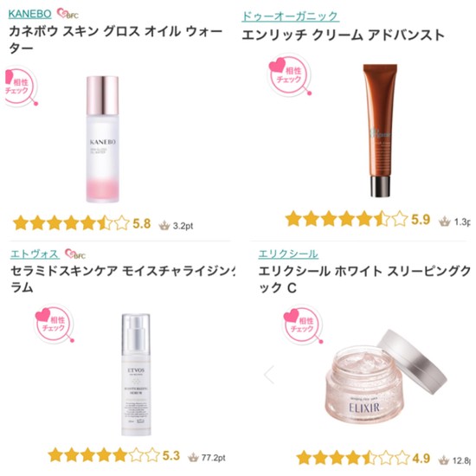Tap the 相性チェック badge on ドゥーオーガニック cream
This screenshot has height=476, width=476.
(x=289, y=75)
